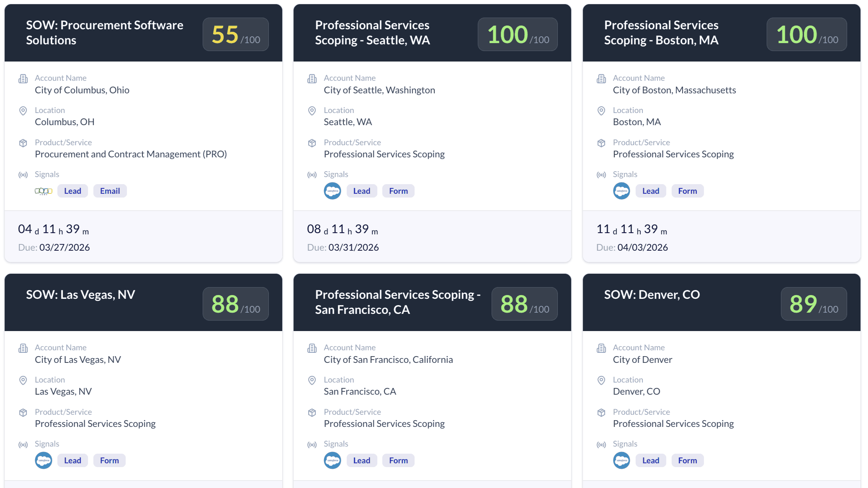Select Form tag on Denver card
This screenshot has height=488, width=868.
click(x=687, y=460)
